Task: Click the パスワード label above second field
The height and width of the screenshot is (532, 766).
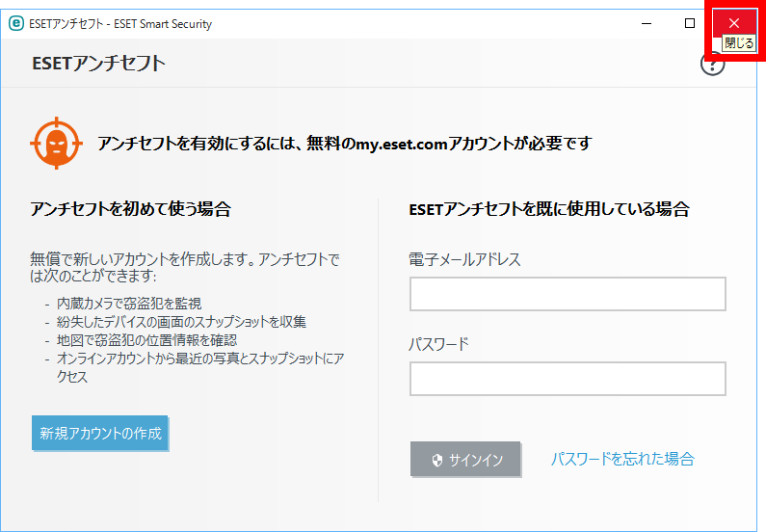Action: tap(438, 344)
